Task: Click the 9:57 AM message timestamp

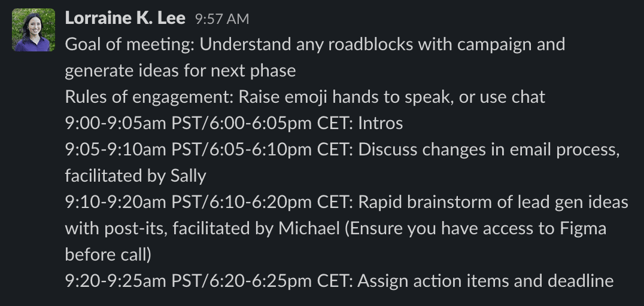Action: 221,19
